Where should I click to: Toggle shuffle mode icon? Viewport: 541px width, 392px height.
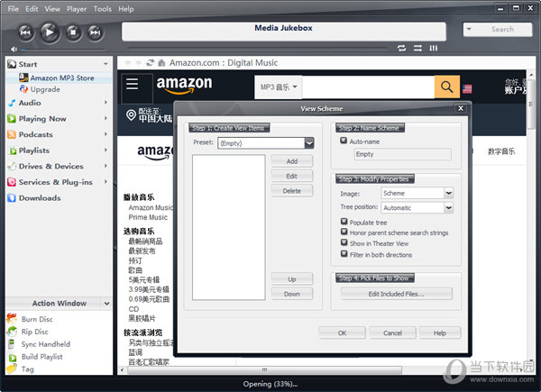[x=417, y=48]
